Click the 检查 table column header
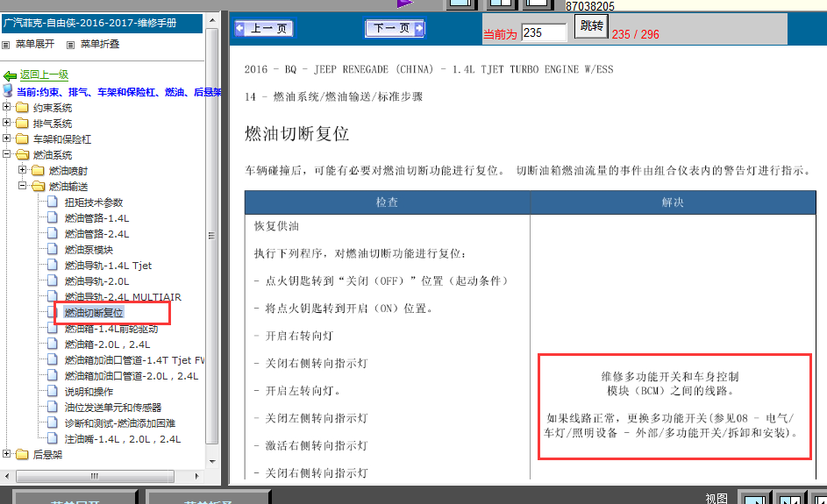827x504 pixels. (387, 202)
